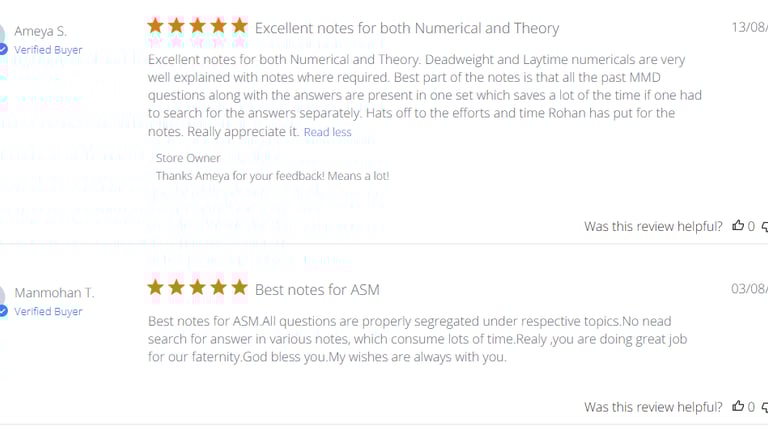Click Manmohan's Verified Buyer label
The width and height of the screenshot is (768, 431).
48,312
